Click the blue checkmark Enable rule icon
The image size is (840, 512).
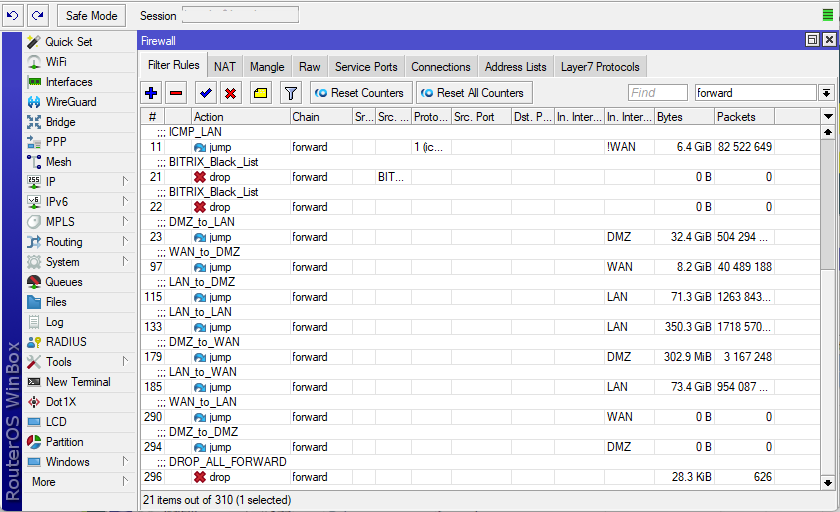[206, 93]
